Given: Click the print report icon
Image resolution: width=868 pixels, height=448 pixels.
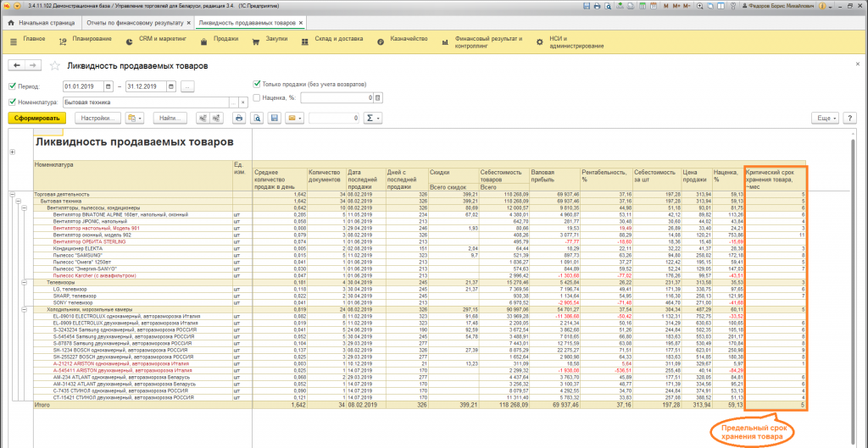Looking at the screenshot, I should (x=239, y=118).
